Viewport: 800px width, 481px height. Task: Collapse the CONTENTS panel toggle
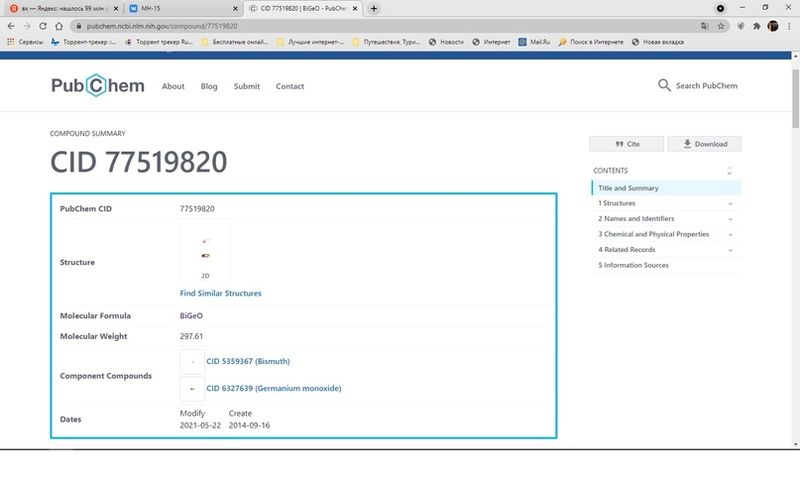click(730, 171)
